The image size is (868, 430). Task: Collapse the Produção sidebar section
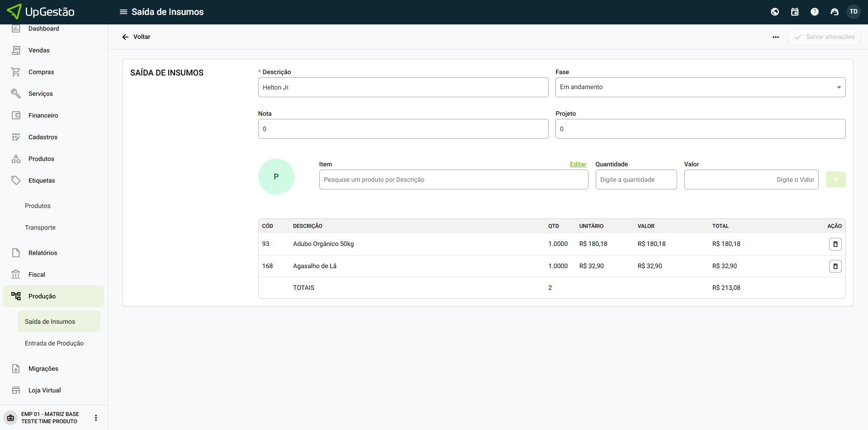(53, 296)
